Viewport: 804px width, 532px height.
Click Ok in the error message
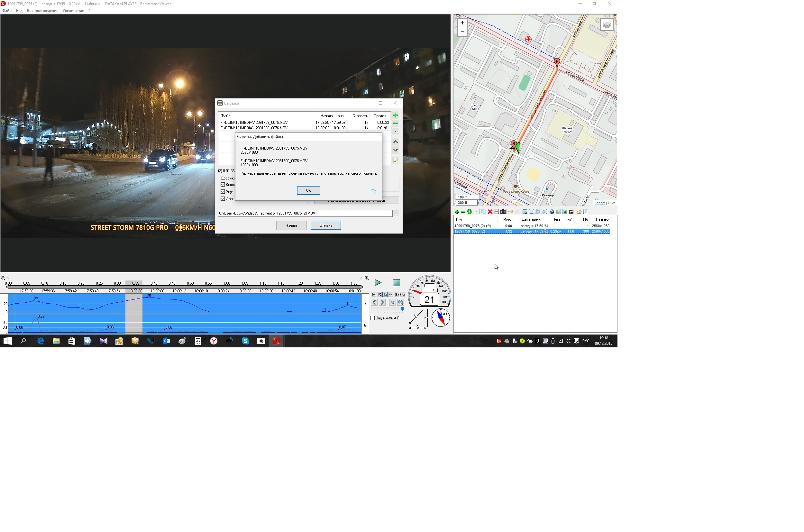pos(308,190)
